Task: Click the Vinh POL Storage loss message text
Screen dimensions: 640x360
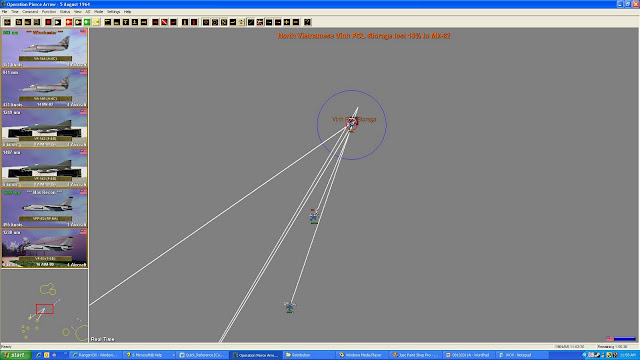Action: [x=364, y=36]
